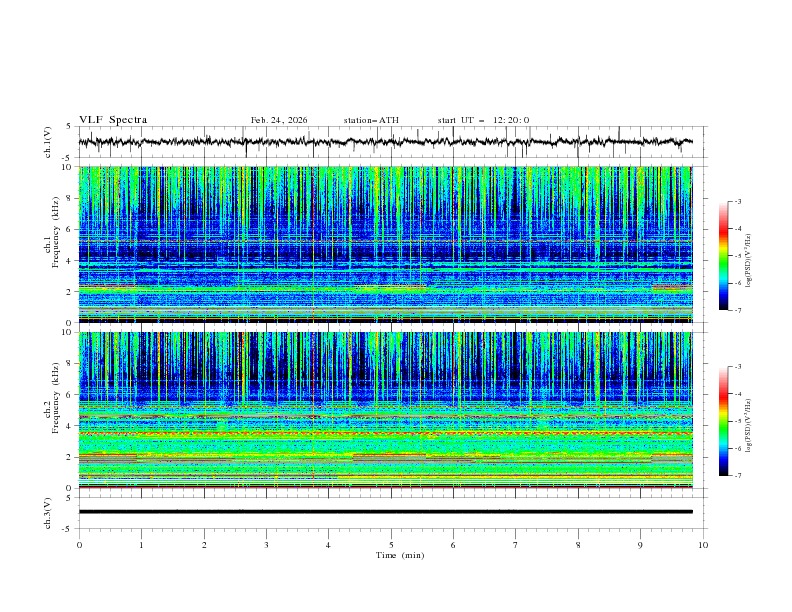Click the 0 minute tick on time axis

tap(79, 544)
